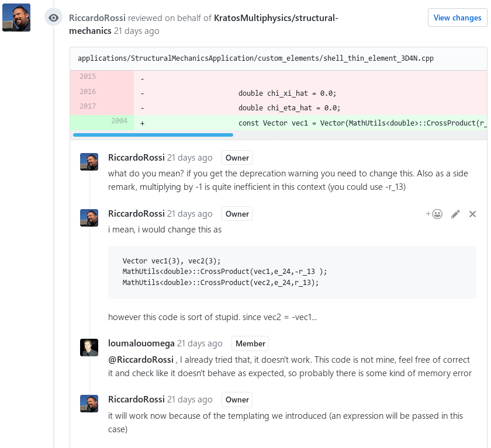
Task: Click the Member badge beside loumalouomega
Action: point(250,343)
